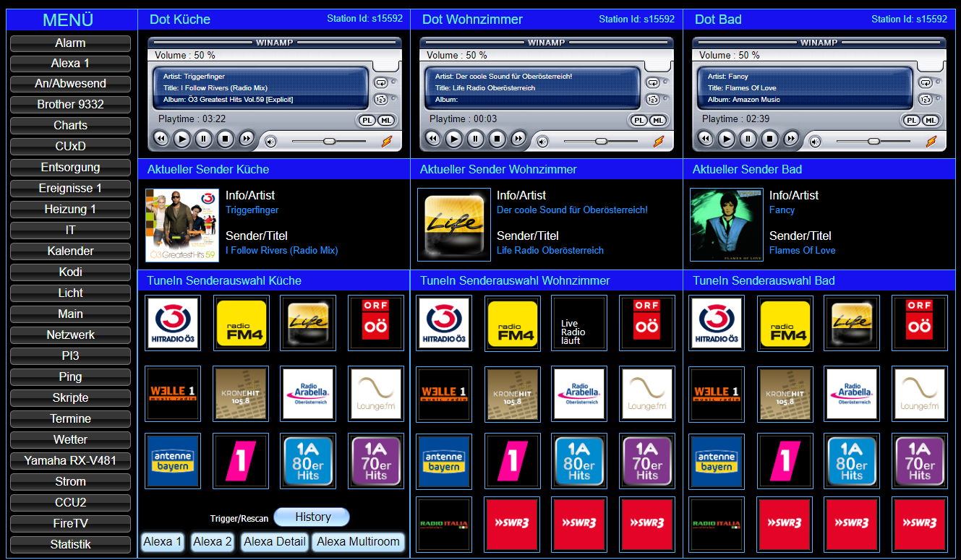Tune Bad to Radio Italia
The image size is (961, 560).
tap(717, 524)
